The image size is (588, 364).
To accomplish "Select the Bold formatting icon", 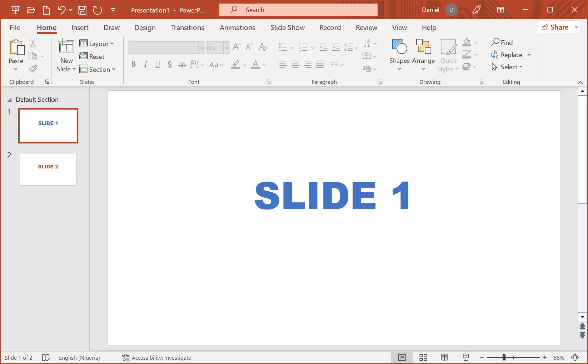I will tap(134, 65).
